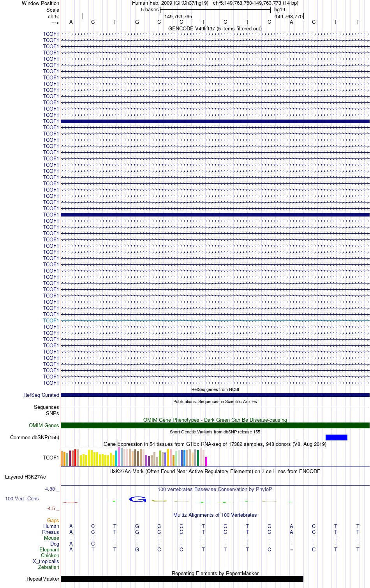Click the Window Position label
The height and width of the screenshot is (588, 370).
(x=41, y=3)
